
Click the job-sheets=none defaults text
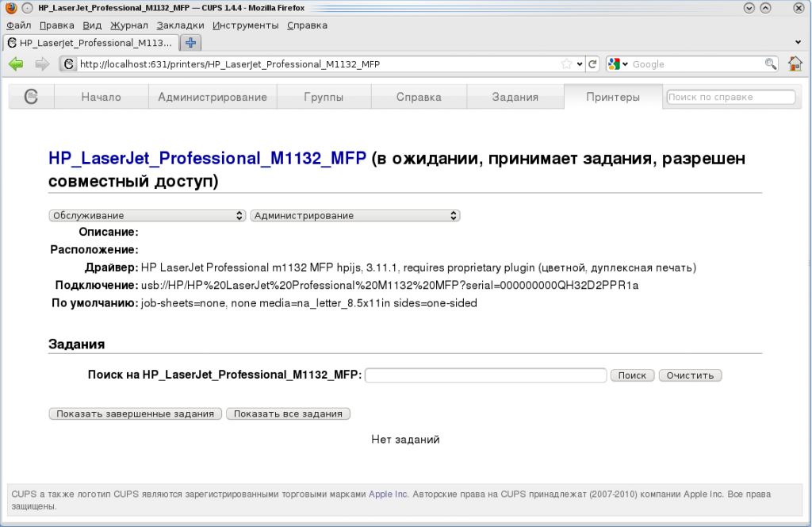[x=308, y=303]
